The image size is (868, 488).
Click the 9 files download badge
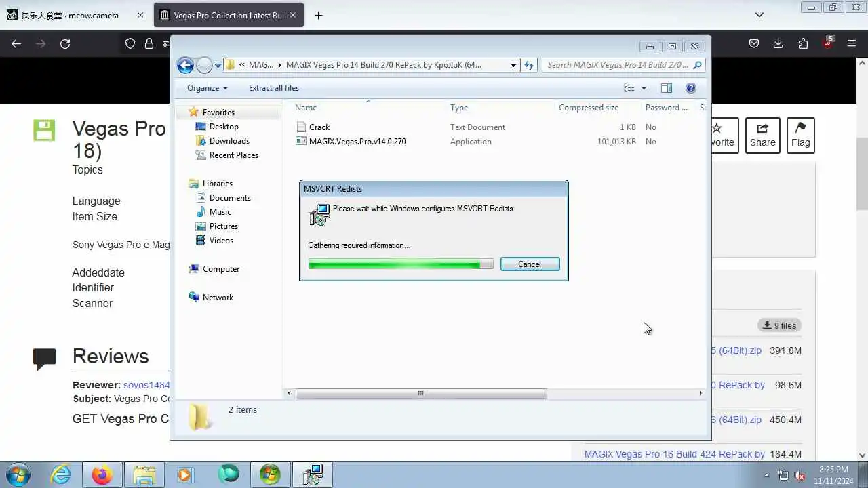pyautogui.click(x=780, y=325)
